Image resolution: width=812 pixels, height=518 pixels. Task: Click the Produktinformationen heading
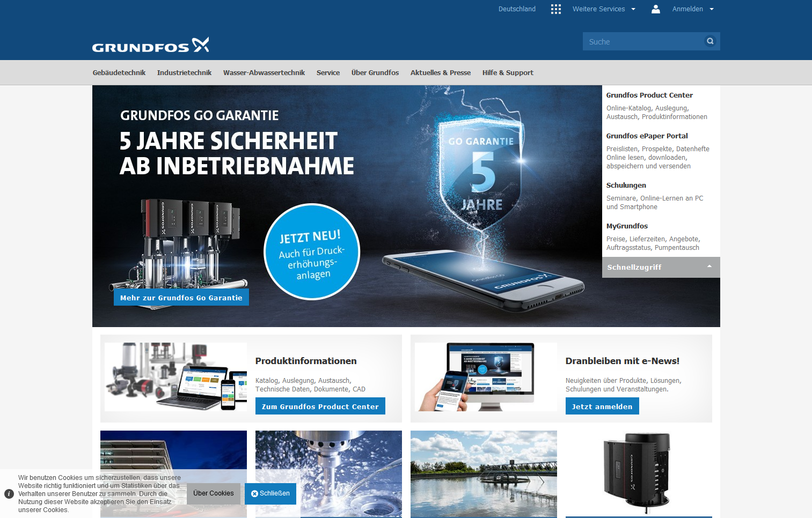306,361
